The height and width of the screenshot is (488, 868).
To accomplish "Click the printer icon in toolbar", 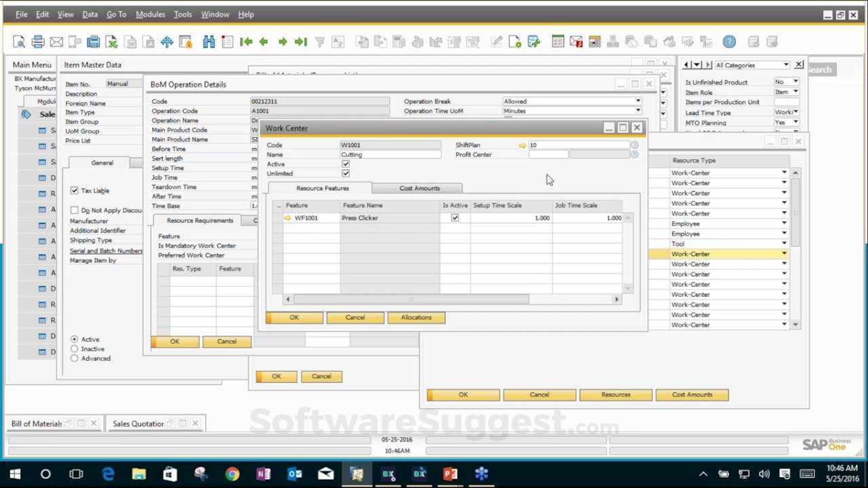I will click(x=38, y=42).
